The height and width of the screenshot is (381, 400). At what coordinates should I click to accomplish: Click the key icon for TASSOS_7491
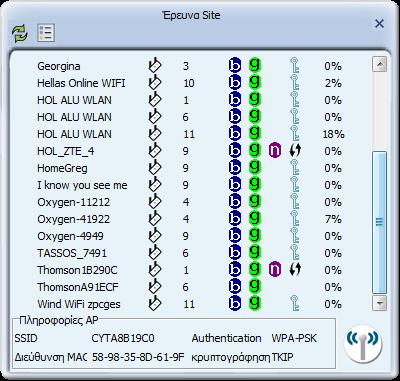click(295, 253)
